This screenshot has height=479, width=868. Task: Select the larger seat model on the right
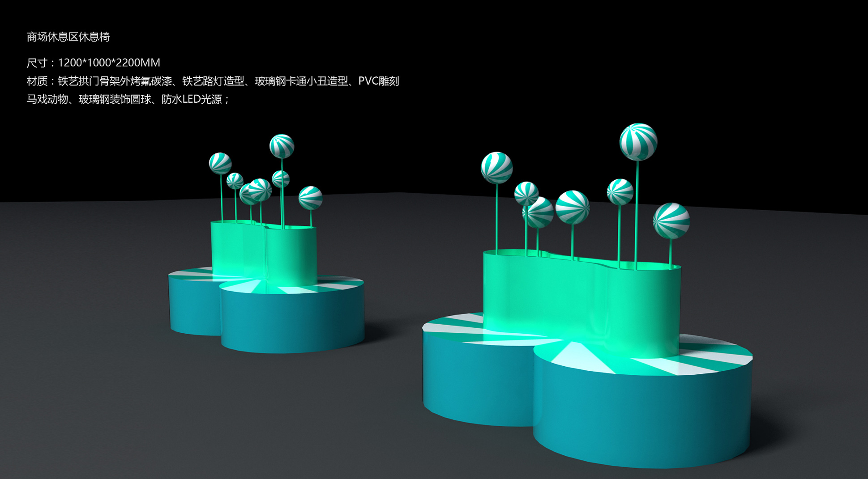pyautogui.click(x=587, y=295)
